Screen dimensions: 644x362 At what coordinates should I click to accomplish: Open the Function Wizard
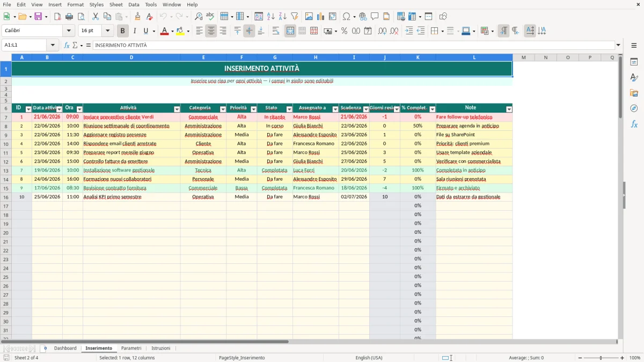(67, 46)
